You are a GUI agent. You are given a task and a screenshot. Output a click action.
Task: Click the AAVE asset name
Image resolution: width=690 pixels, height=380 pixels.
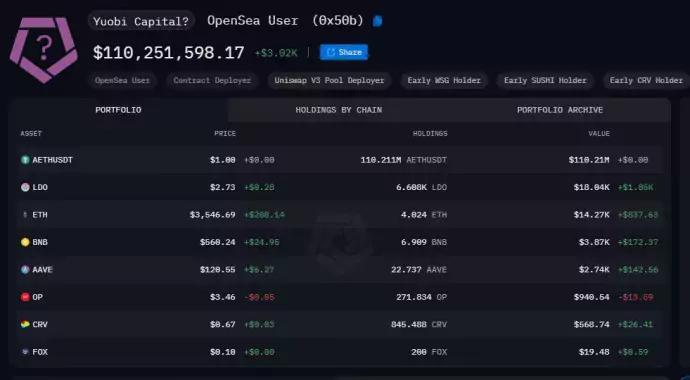click(x=42, y=270)
